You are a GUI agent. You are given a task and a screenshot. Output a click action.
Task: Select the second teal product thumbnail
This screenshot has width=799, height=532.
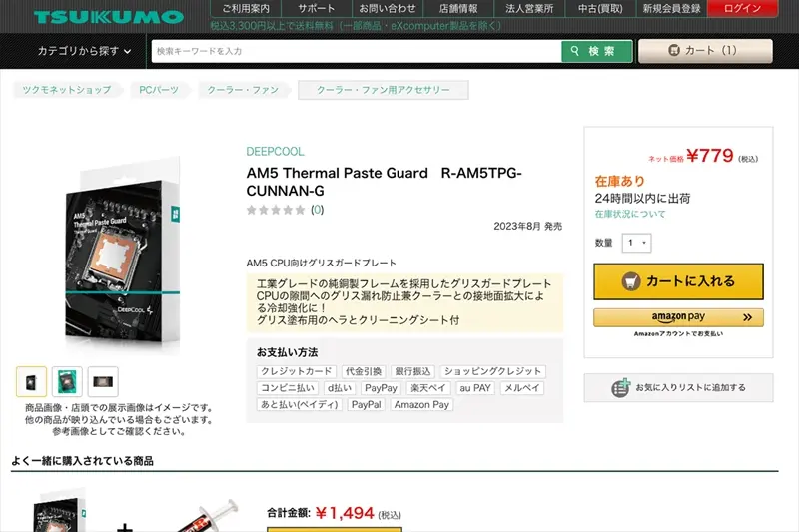[67, 382]
